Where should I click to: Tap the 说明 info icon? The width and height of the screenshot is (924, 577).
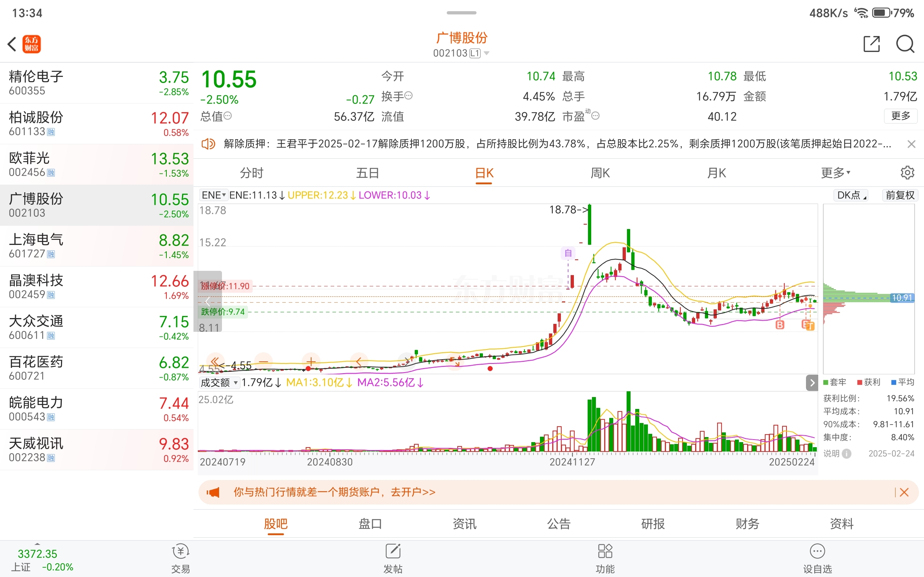846,453
